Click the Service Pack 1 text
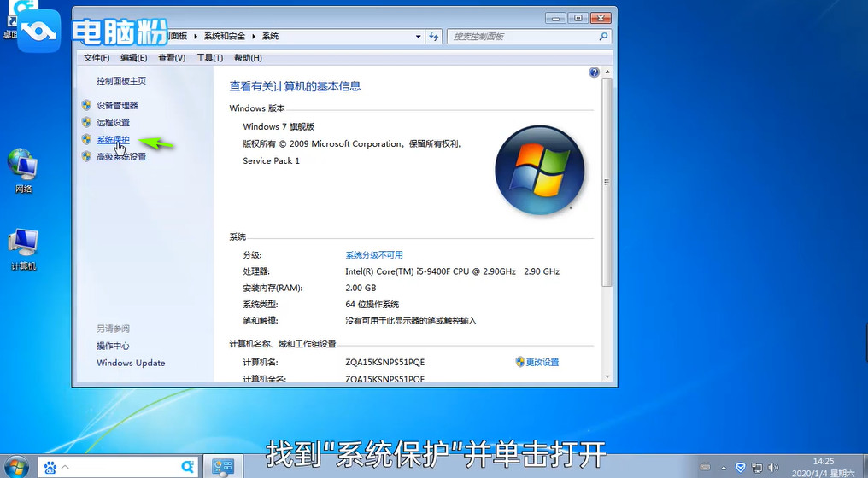The width and height of the screenshot is (868, 478). click(x=272, y=161)
